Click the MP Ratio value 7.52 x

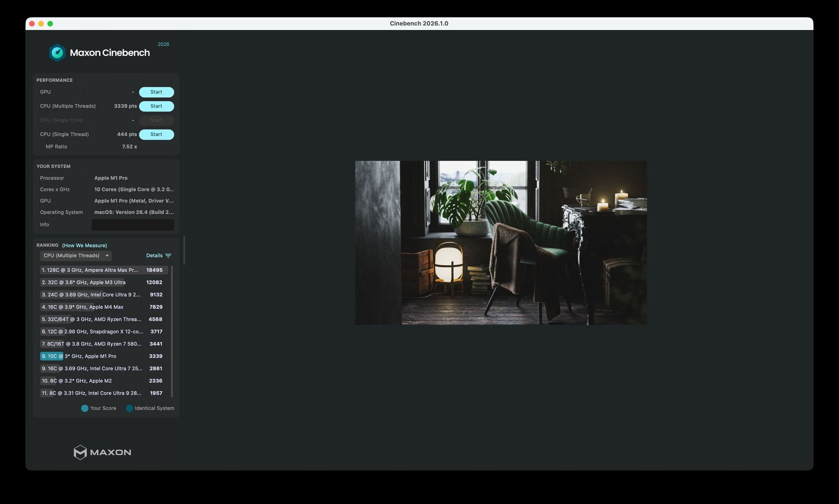(129, 147)
